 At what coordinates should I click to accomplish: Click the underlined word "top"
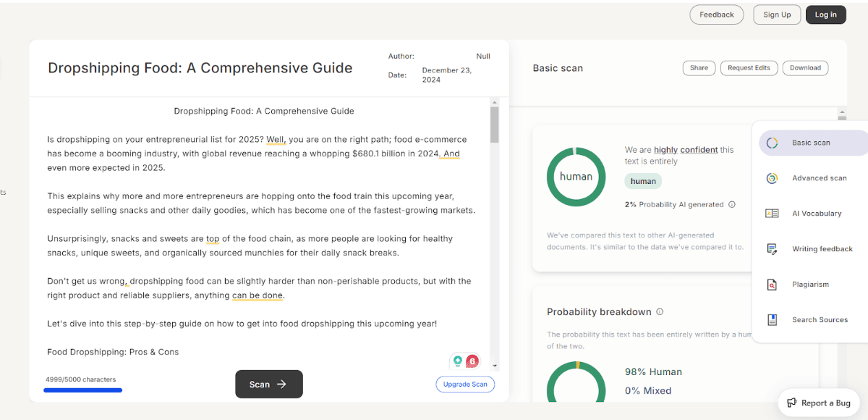tap(213, 239)
